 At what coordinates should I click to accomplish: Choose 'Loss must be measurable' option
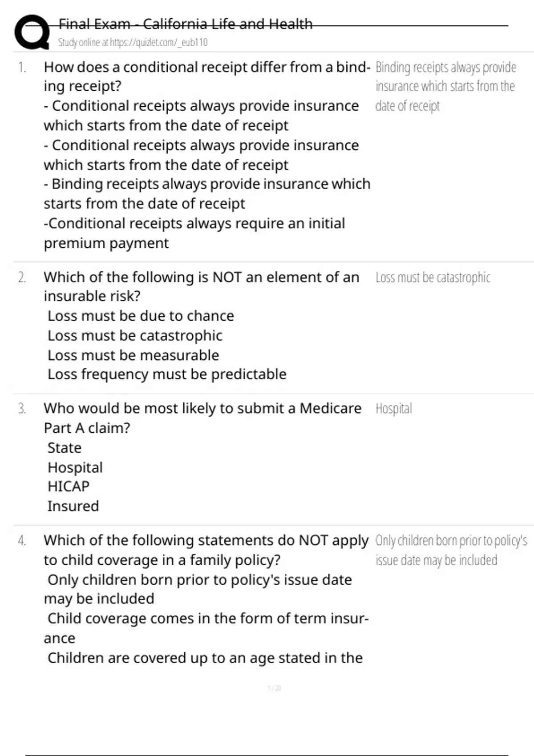coord(133,355)
